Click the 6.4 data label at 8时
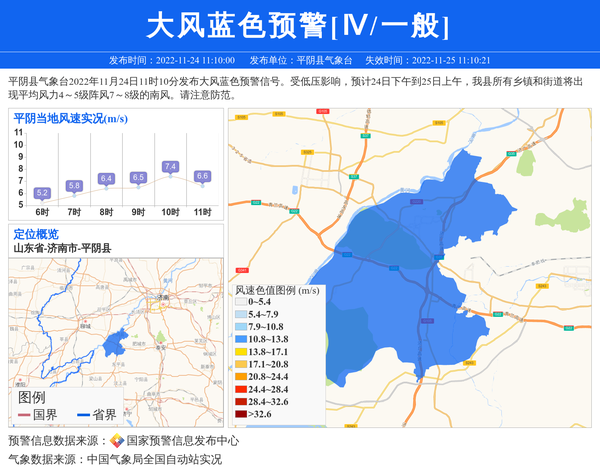This screenshot has width=600, height=471. (x=106, y=179)
